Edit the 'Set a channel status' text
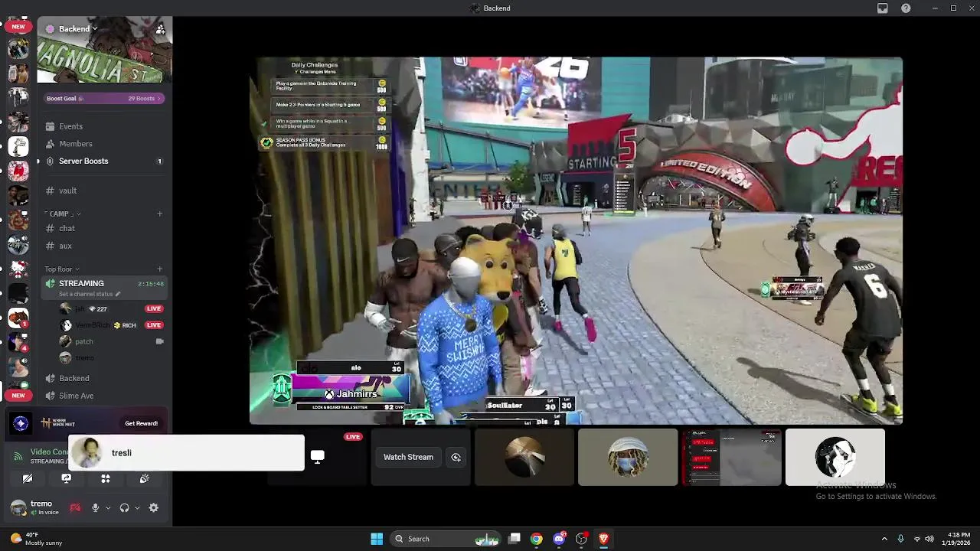Image resolution: width=980 pixels, height=551 pixels. [90, 294]
